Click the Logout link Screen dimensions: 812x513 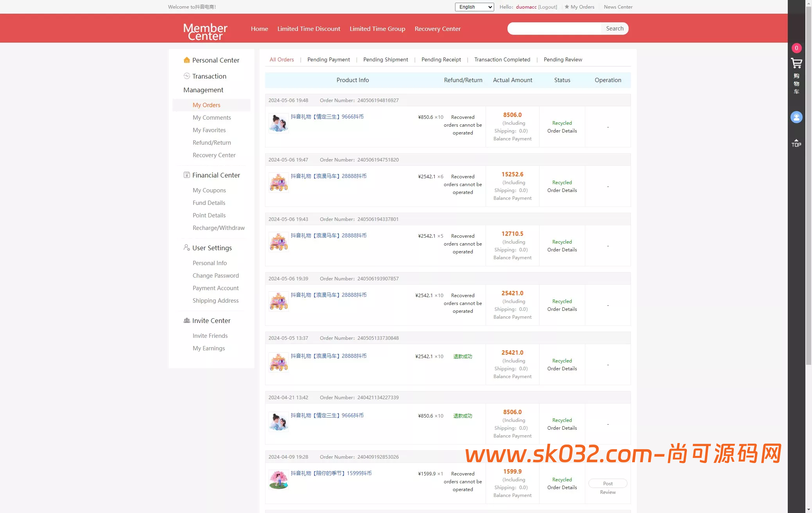pos(547,7)
